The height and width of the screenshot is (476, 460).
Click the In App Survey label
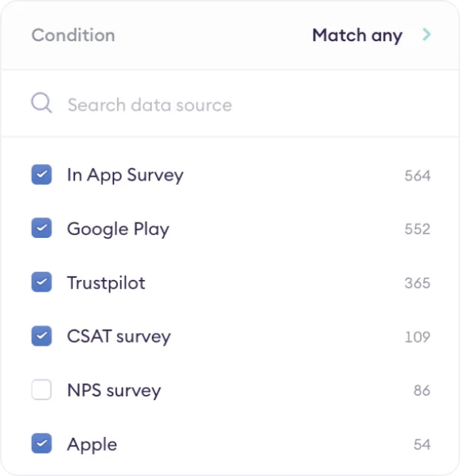[125, 175]
